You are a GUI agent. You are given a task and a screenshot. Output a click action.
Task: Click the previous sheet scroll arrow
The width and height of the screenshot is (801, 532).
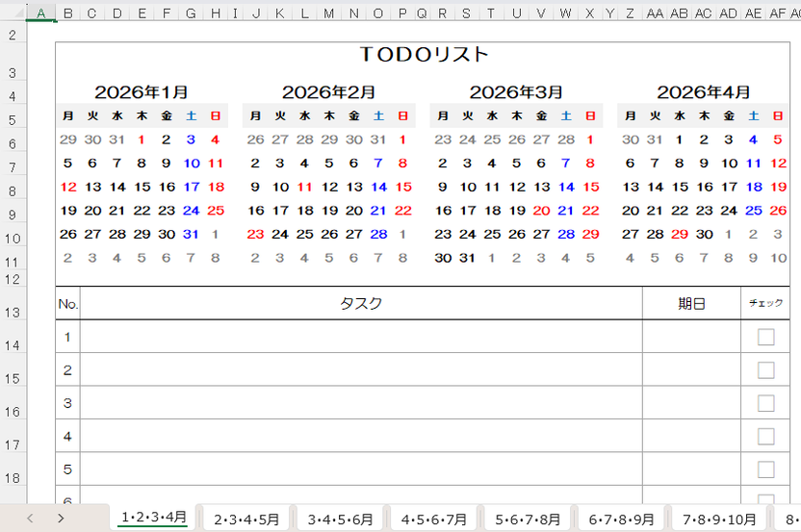tap(30, 518)
